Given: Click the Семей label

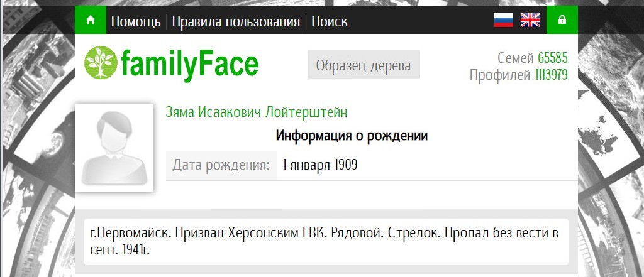Looking at the screenshot, I should 516,58.
